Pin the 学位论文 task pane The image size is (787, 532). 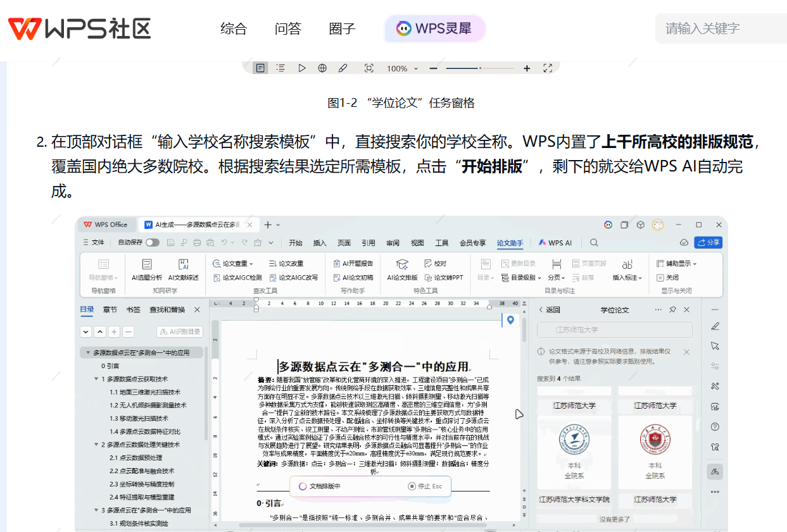[673, 310]
